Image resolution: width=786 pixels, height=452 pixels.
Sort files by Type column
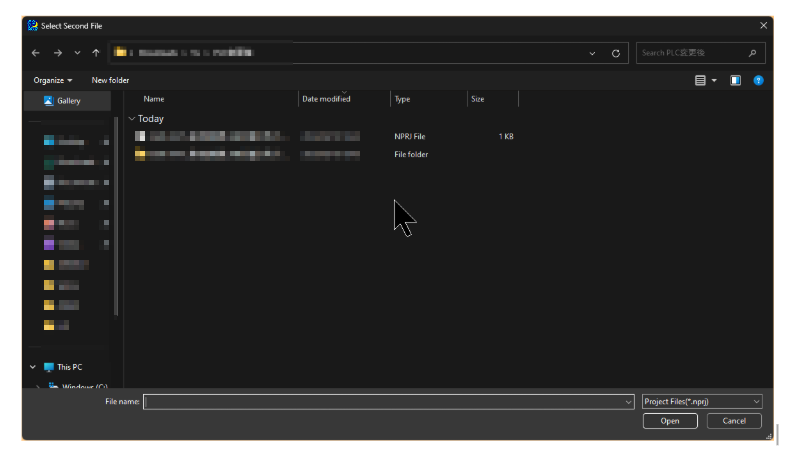point(402,99)
